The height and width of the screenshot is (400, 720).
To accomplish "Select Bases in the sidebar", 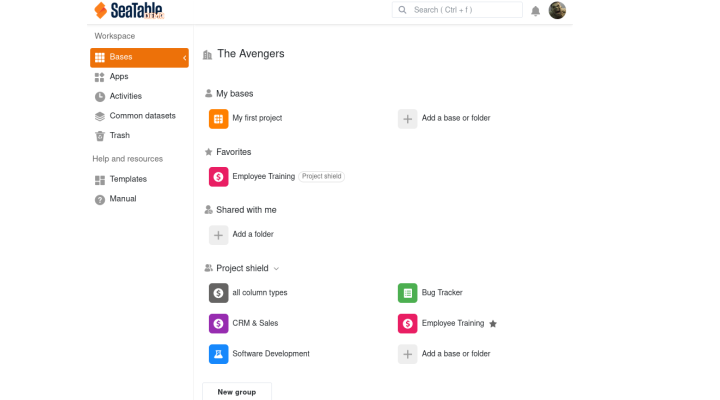I will 139,57.
